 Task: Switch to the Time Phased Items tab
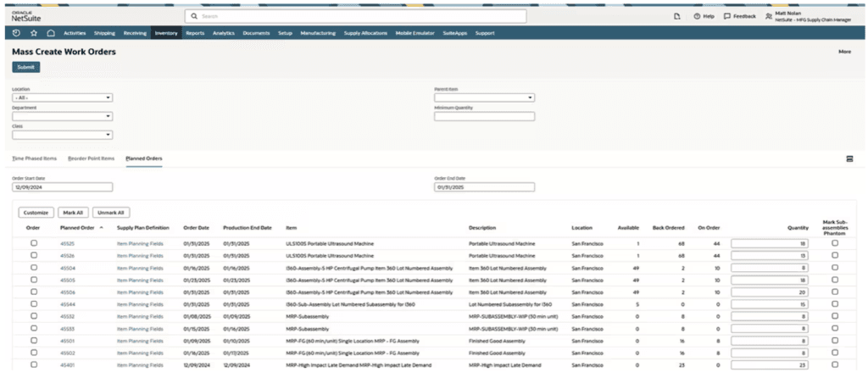(x=34, y=158)
